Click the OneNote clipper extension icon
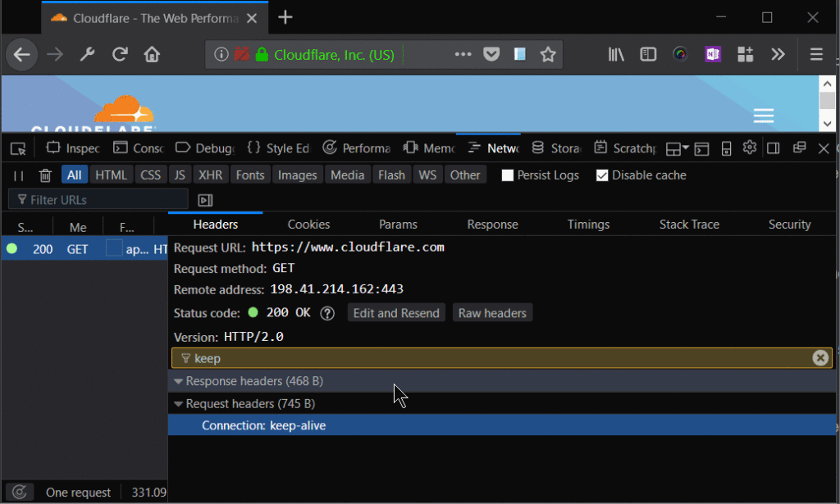 pos(713,55)
